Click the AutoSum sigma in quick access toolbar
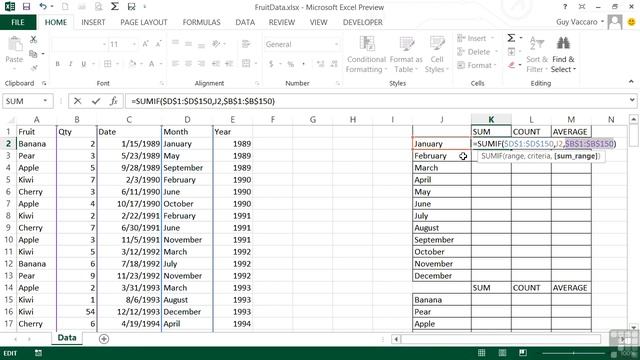This screenshot has width=640, height=360. [x=115, y=7]
